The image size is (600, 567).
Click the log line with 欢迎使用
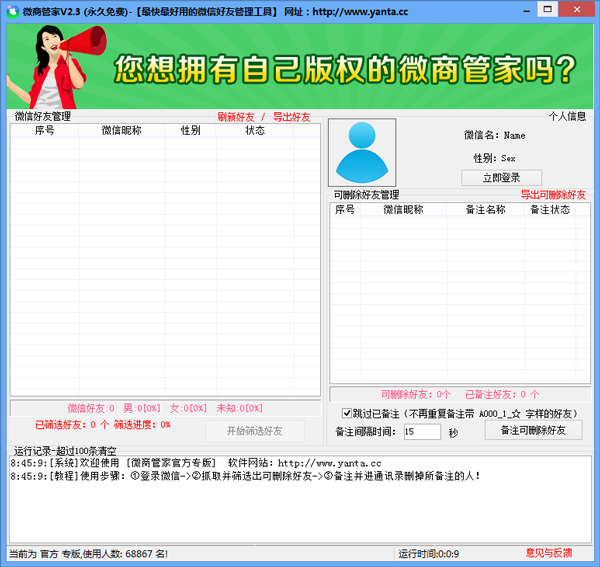click(x=196, y=463)
